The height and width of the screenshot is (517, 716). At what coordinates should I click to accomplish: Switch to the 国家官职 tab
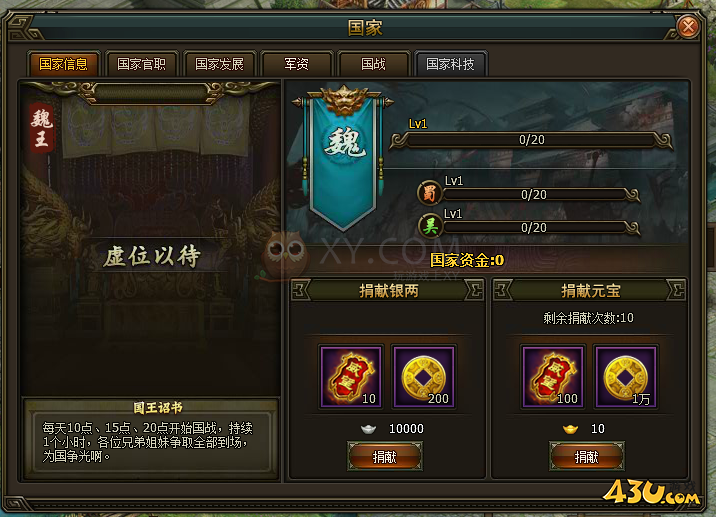click(142, 63)
